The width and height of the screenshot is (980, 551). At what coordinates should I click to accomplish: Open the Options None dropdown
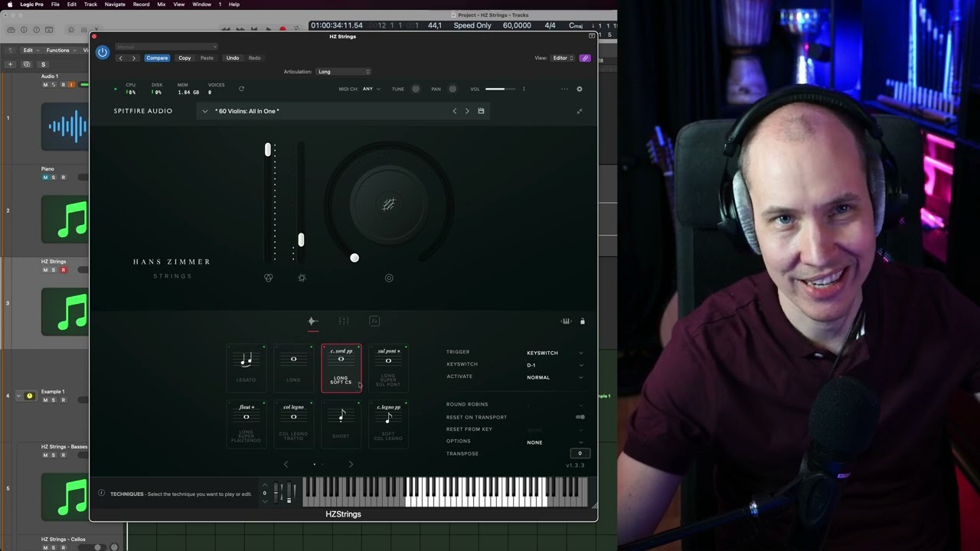click(x=555, y=442)
